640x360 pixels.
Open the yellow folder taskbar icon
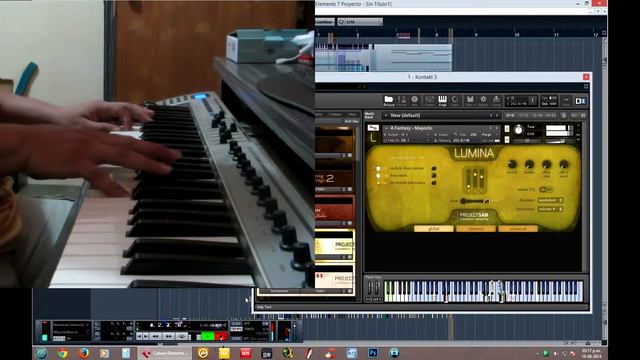click(224, 353)
